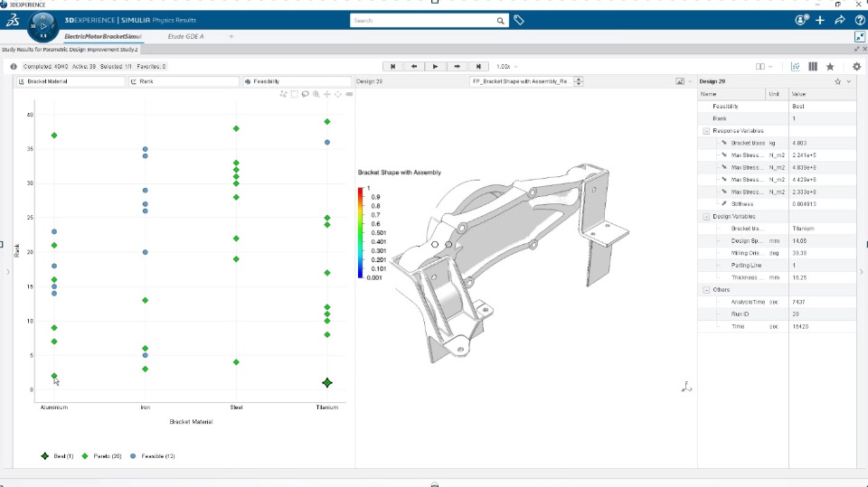The width and height of the screenshot is (868, 487).
Task: Select the Bracket Material X-axis field
Action: click(71, 81)
